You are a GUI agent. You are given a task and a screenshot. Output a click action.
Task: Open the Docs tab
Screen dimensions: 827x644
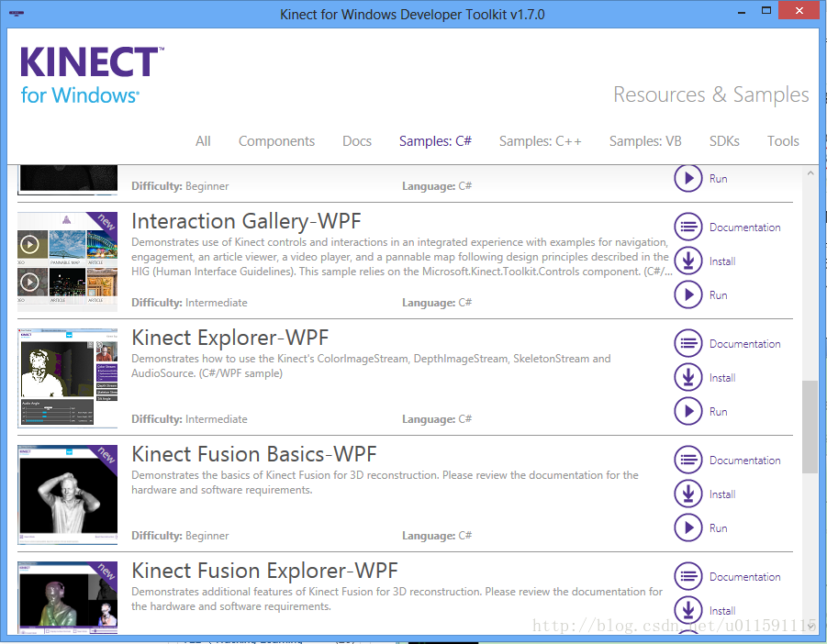pos(357,141)
